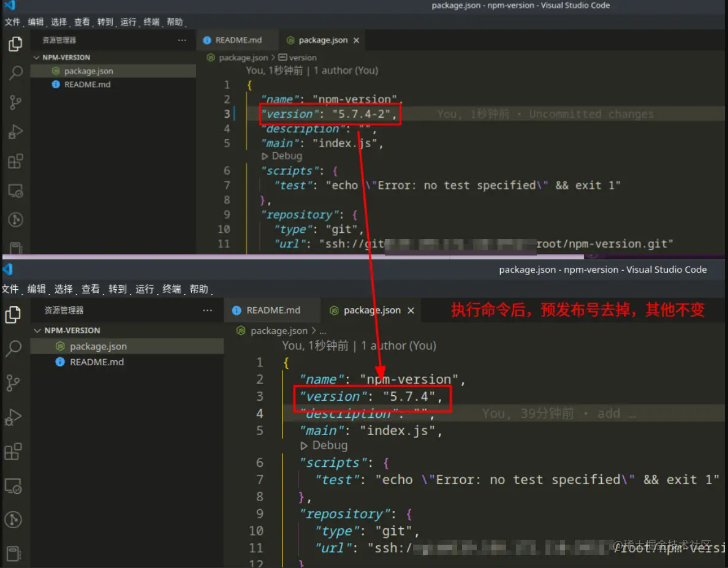The height and width of the screenshot is (568, 728).
Task: Open 文件 menu in upper window
Action: click(x=12, y=22)
